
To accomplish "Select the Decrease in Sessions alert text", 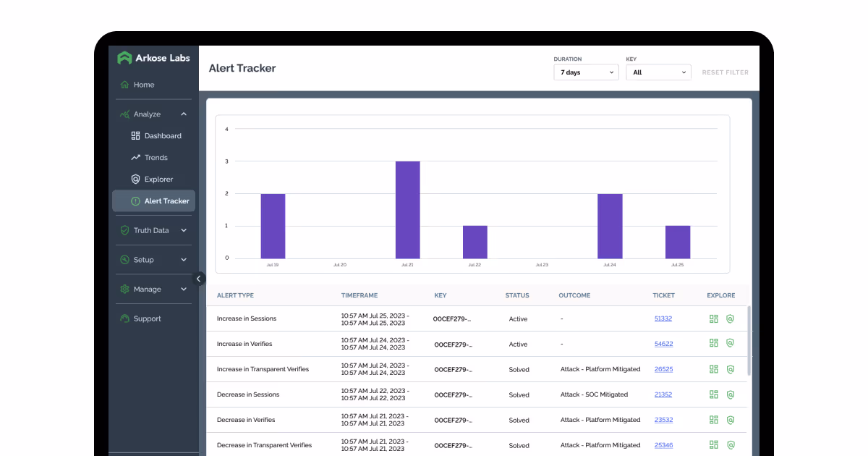I will 248,394.
